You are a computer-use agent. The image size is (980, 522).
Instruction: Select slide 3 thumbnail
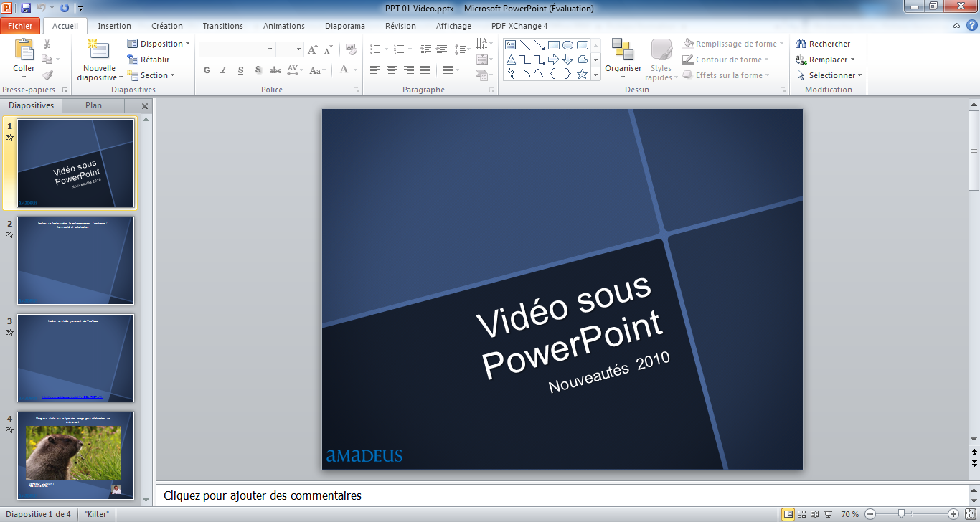(x=75, y=359)
